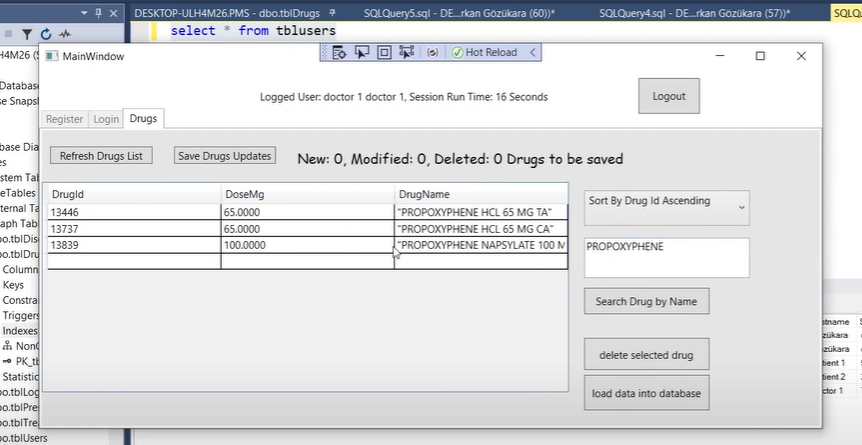Viewport: 862px width, 445px height.
Task: Switch to the SQLQuery5.sql tab
Action: (x=459, y=13)
